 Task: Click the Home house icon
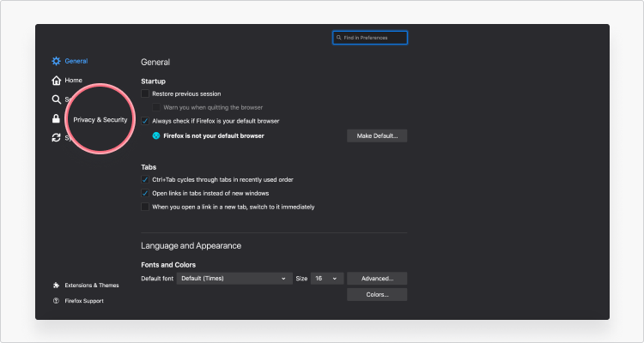pyautogui.click(x=56, y=81)
